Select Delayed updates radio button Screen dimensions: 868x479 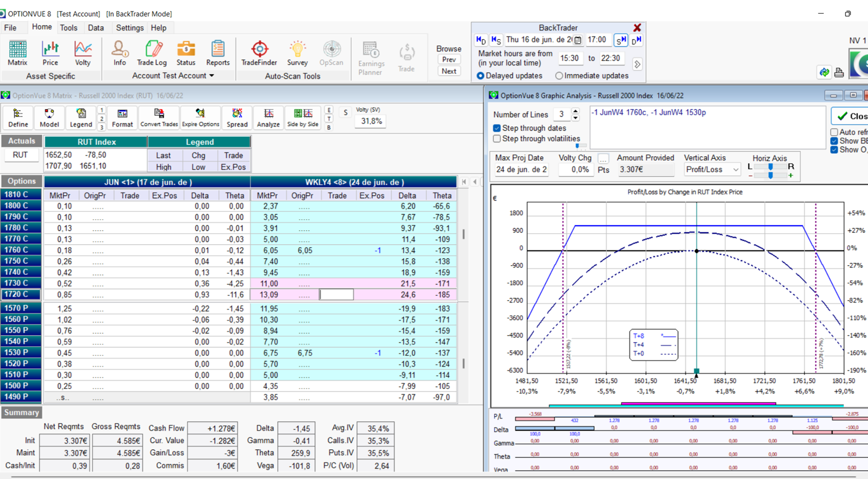click(481, 76)
